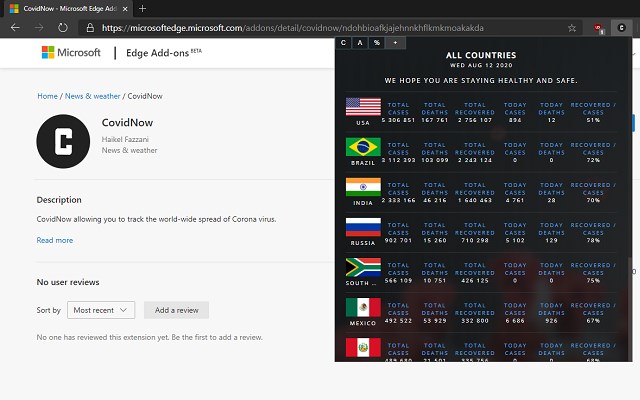Open Edge Add-ons home heading

(x=164, y=53)
